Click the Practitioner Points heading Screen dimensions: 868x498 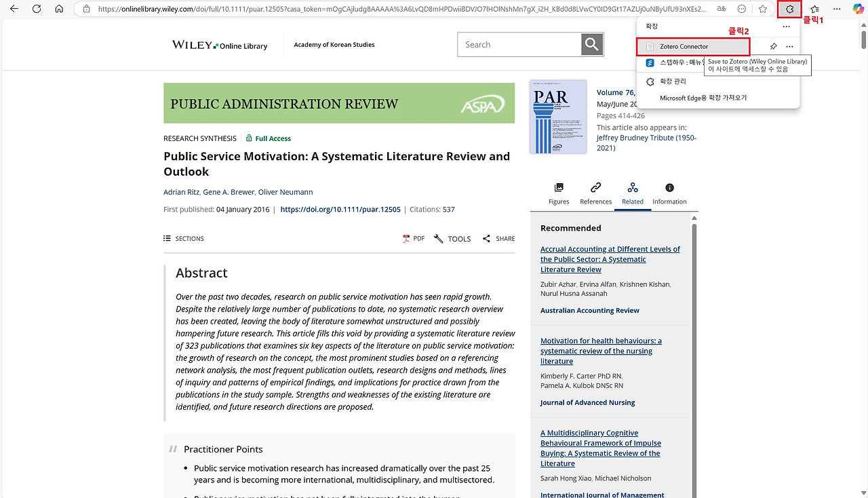click(x=223, y=449)
